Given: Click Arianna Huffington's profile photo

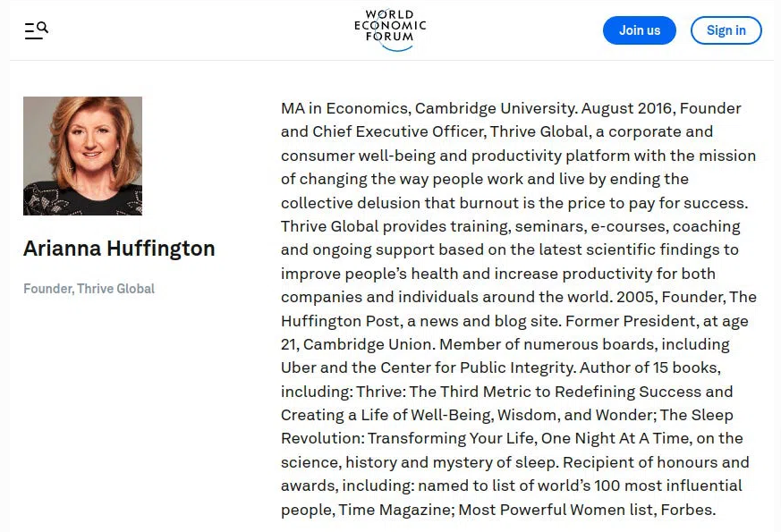Looking at the screenshot, I should point(82,156).
